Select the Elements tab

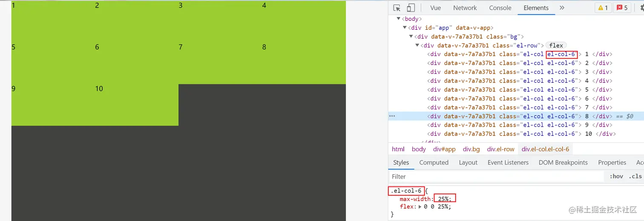click(x=536, y=8)
